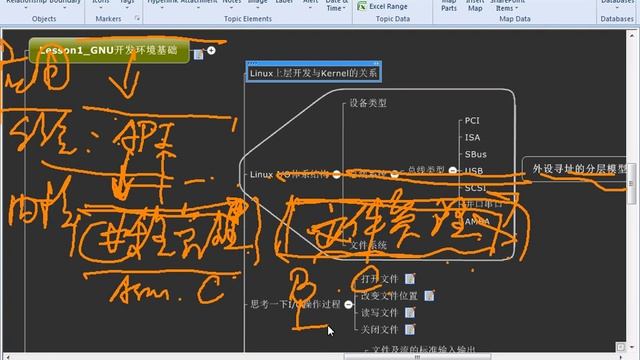
Task: Open the Boundary dropdown arrow
Action: [65, 7]
